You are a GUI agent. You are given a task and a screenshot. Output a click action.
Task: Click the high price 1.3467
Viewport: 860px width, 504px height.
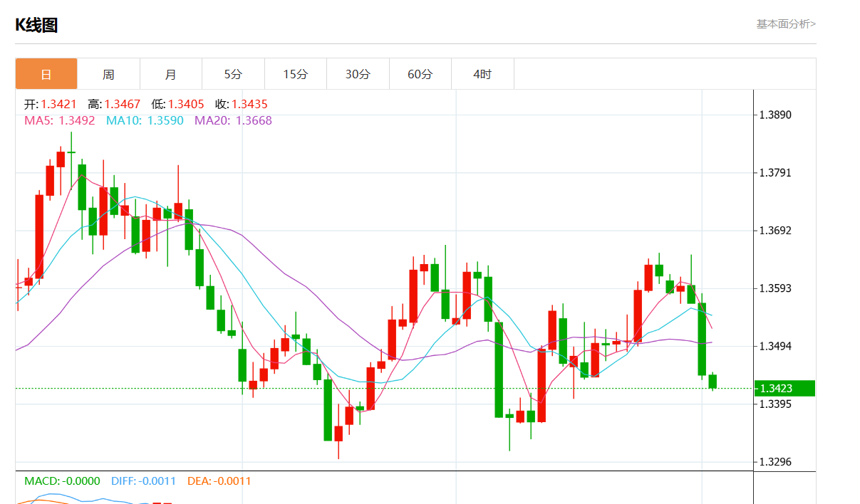pos(123,105)
